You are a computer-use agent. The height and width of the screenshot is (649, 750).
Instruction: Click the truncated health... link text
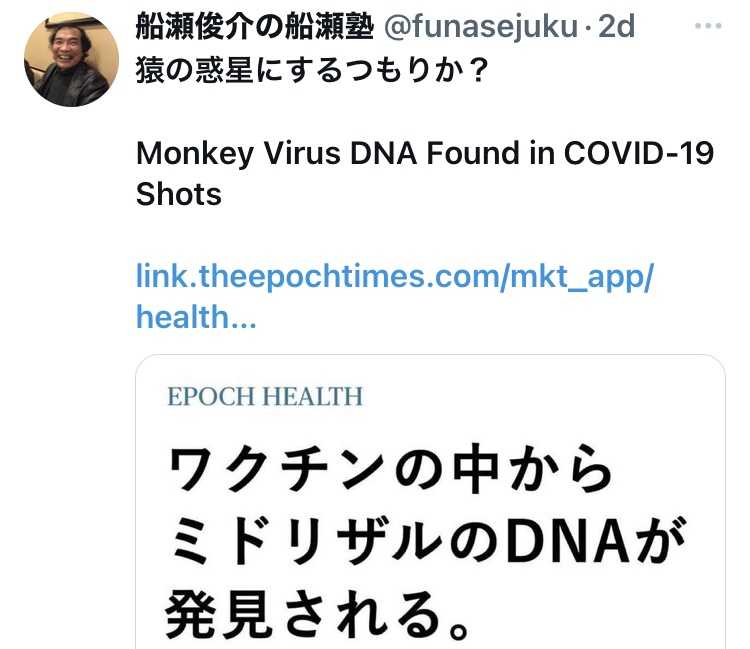[196, 316]
